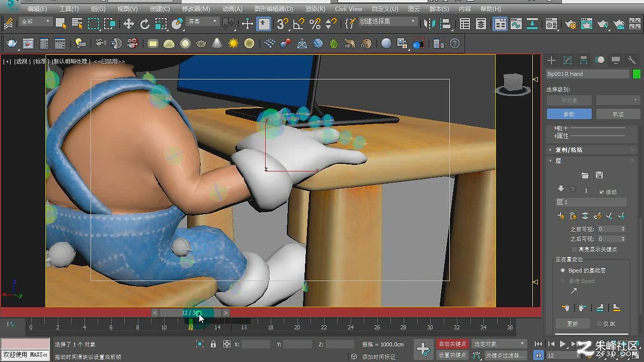Open Select by Name list tool
Image resolution: width=644 pixels, height=362 pixels.
[x=77, y=24]
